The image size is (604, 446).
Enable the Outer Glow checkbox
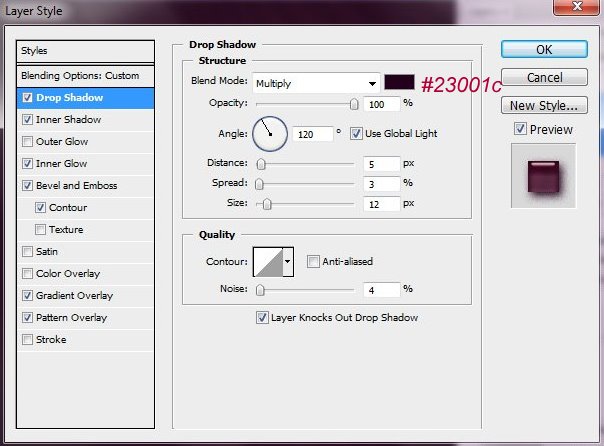point(27,142)
